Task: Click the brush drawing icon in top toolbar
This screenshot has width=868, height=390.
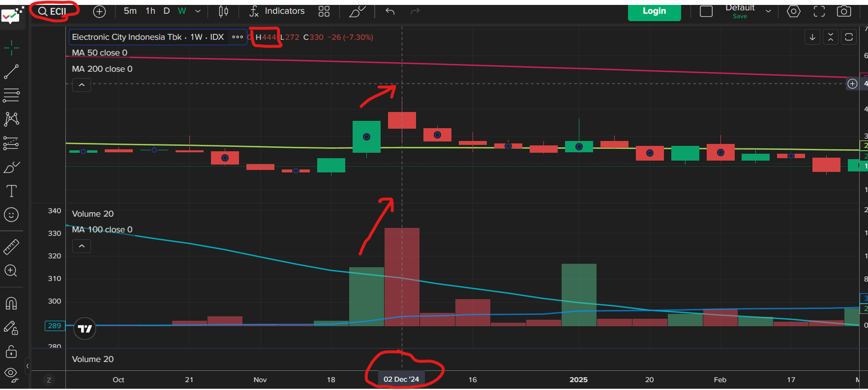Action: (x=358, y=11)
